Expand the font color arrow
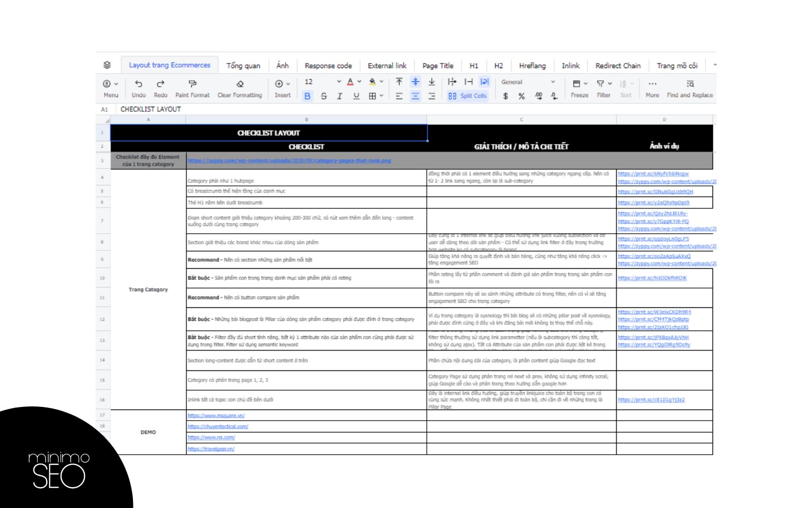Image resolution: width=812 pixels, height=508 pixels. click(x=359, y=82)
